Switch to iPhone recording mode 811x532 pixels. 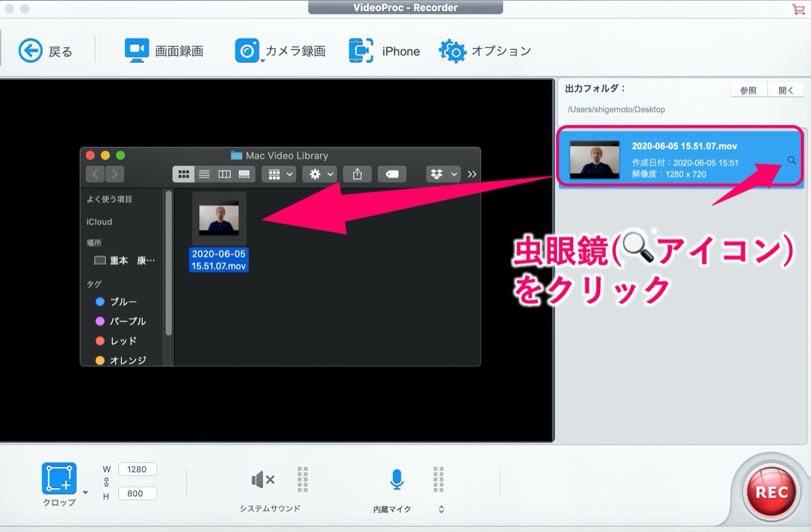pos(385,51)
